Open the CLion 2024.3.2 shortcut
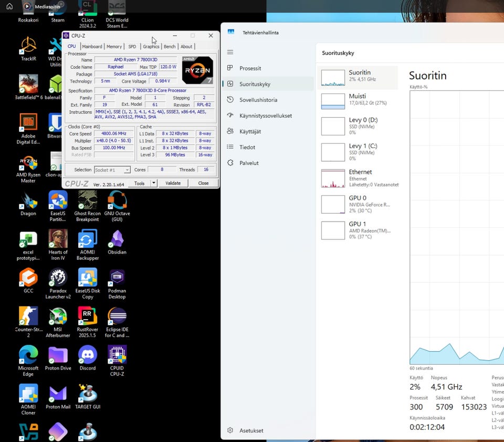This screenshot has height=442, width=504. pyautogui.click(x=88, y=15)
